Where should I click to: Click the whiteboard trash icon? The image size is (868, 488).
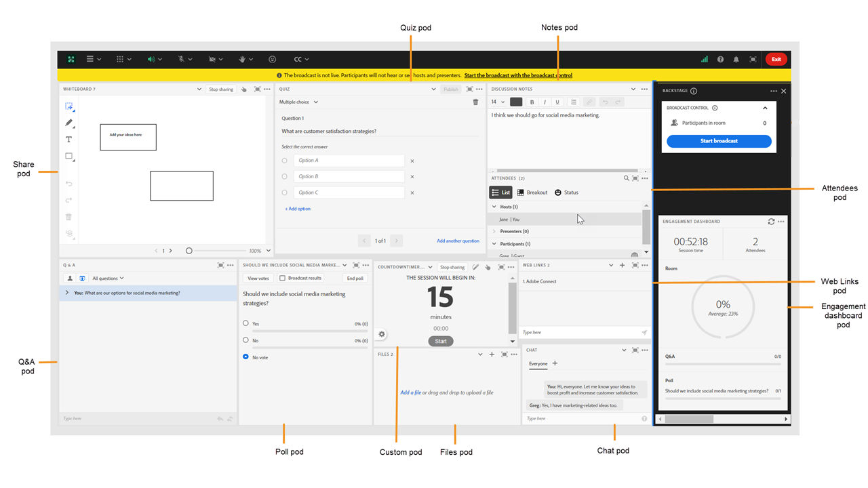click(68, 217)
